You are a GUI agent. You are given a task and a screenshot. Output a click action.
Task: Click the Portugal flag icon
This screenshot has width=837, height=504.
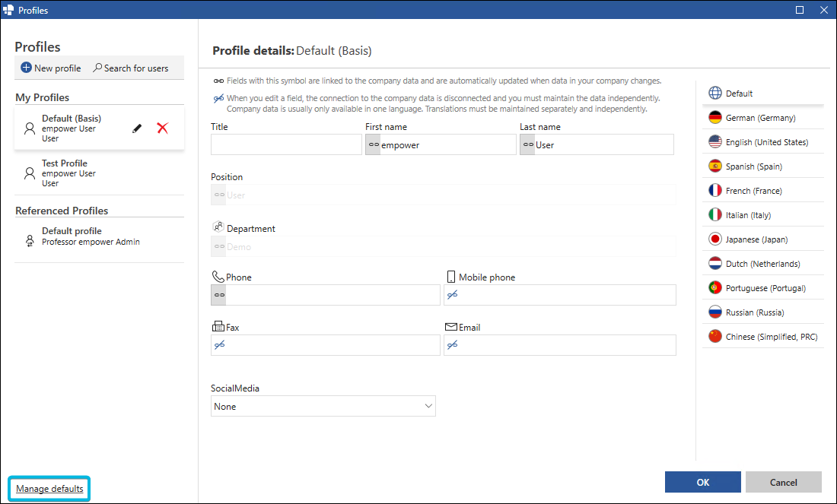coord(715,288)
